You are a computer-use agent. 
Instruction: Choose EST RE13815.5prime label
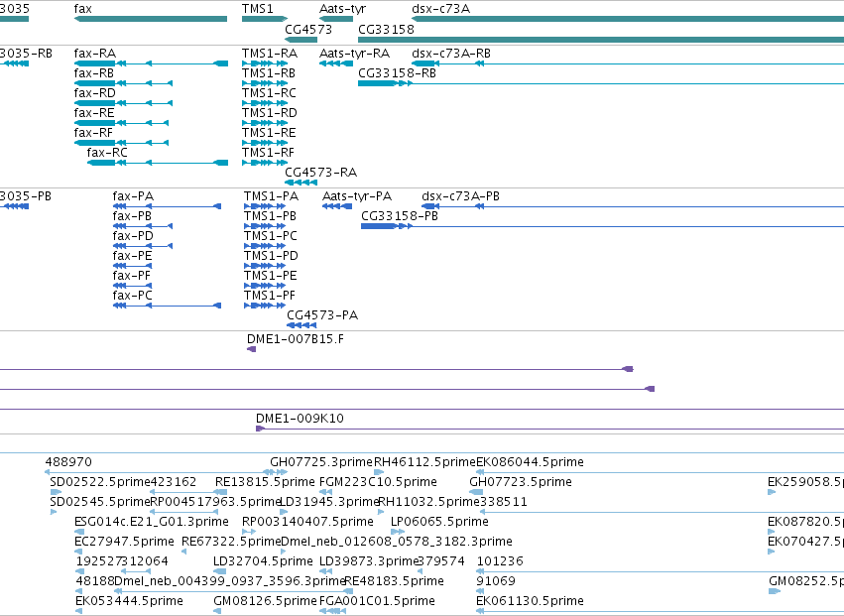(265, 482)
